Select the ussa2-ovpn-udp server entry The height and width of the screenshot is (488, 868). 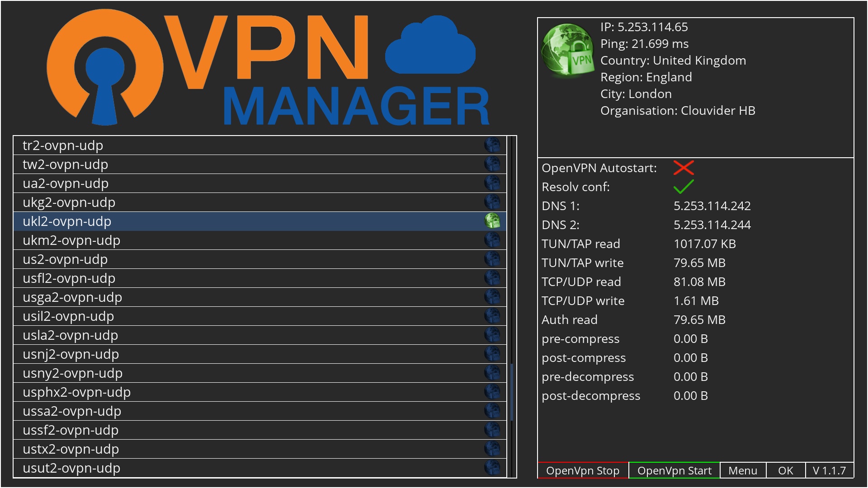pyautogui.click(x=260, y=411)
